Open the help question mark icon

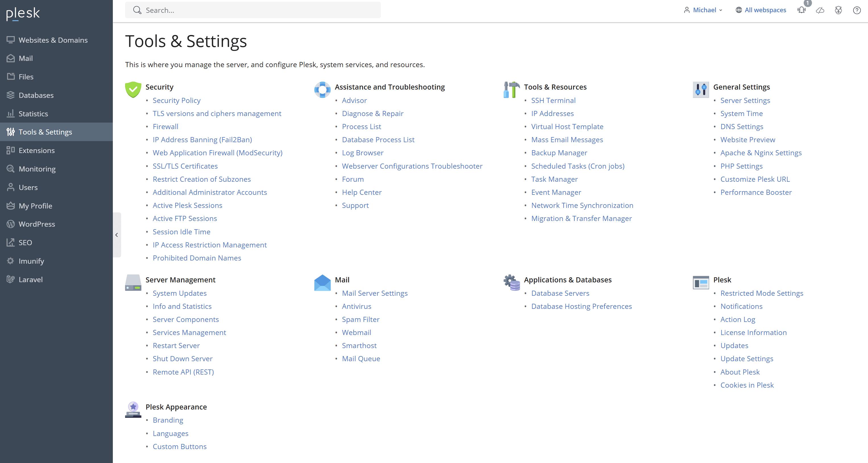point(857,10)
